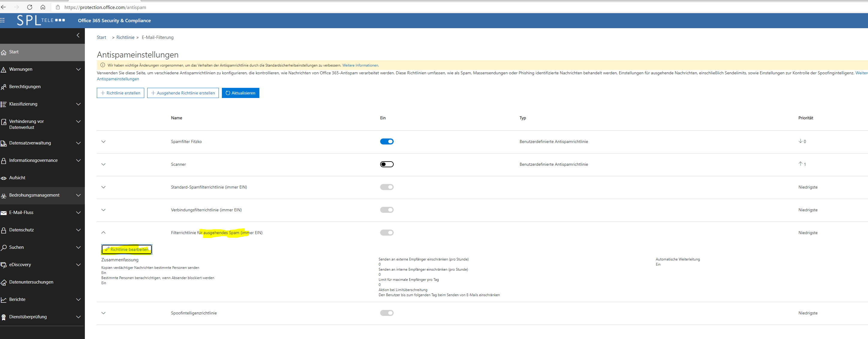Lower priority of Spamfilter Fitzko arrow
Screen dimensions: 868x339
[x=800, y=141]
